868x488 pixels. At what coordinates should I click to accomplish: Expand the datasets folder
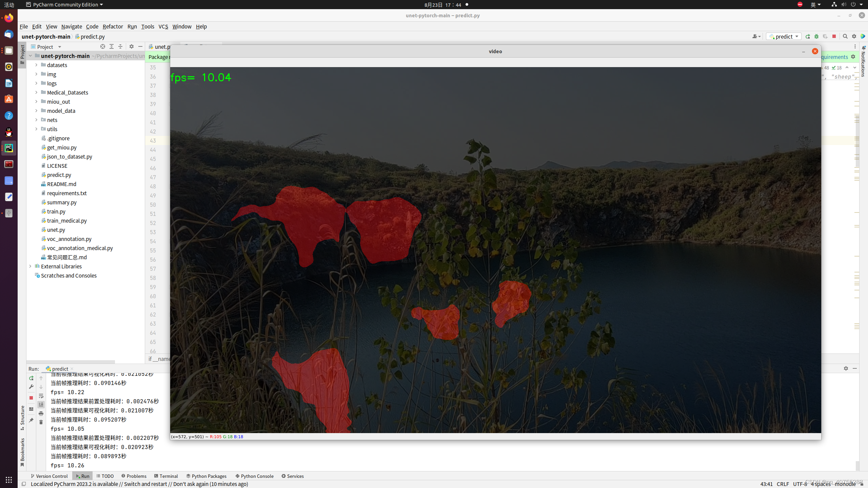(36, 65)
